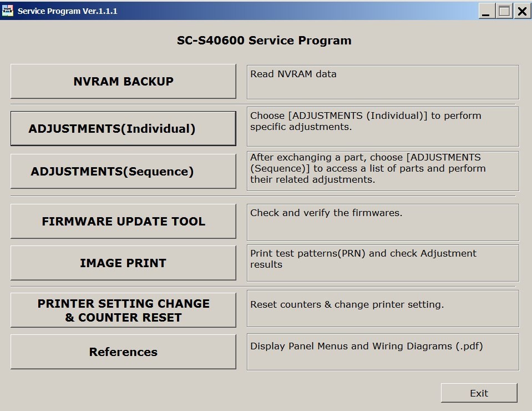Launch the FIRMWARE UPDATE TOOL
Image resolution: width=532 pixels, height=411 pixels.
(x=123, y=221)
